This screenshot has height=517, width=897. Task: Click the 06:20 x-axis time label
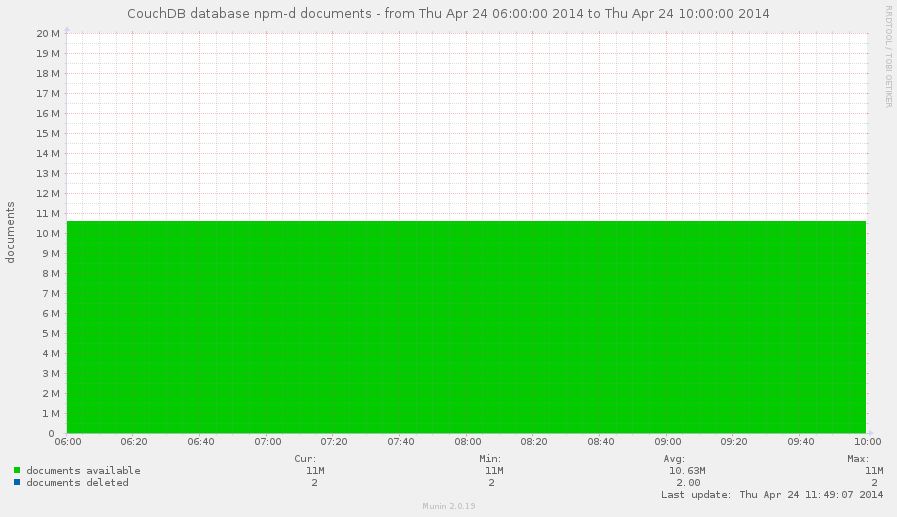point(134,442)
